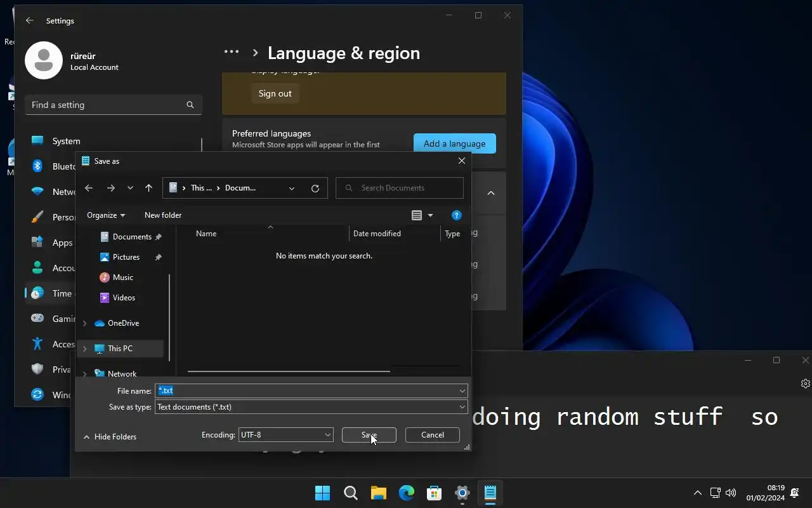812x508 pixels.
Task: Expand the address bar path dropdown
Action: coord(292,188)
